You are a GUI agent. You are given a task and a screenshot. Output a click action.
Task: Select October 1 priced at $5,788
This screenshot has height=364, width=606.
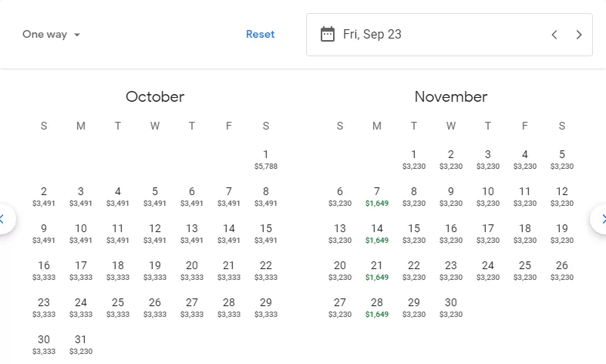click(266, 160)
